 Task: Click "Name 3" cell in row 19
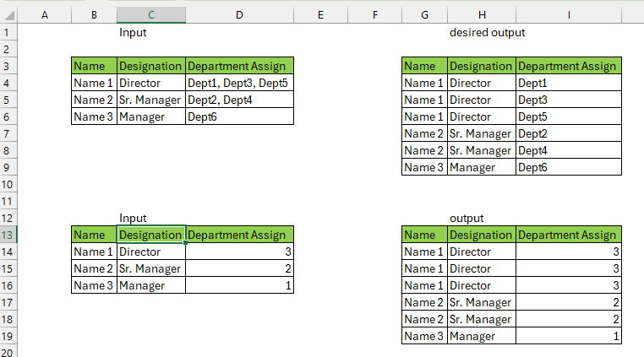(x=424, y=336)
